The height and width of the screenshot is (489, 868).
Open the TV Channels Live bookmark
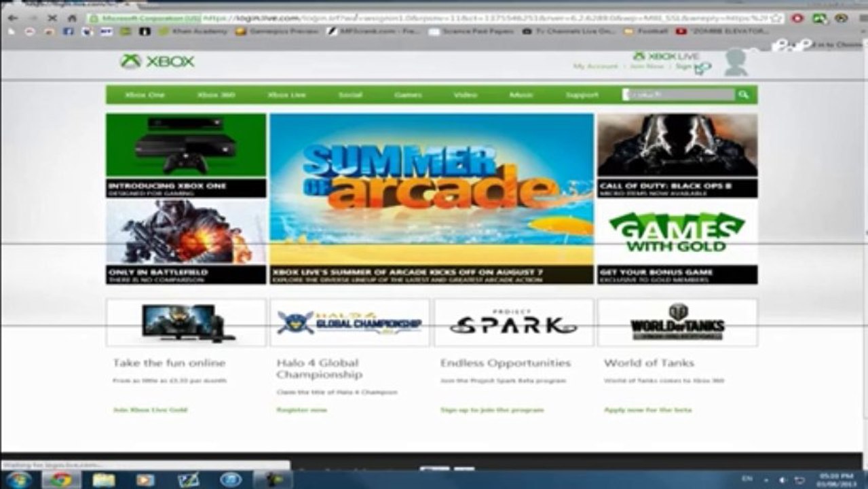point(569,31)
